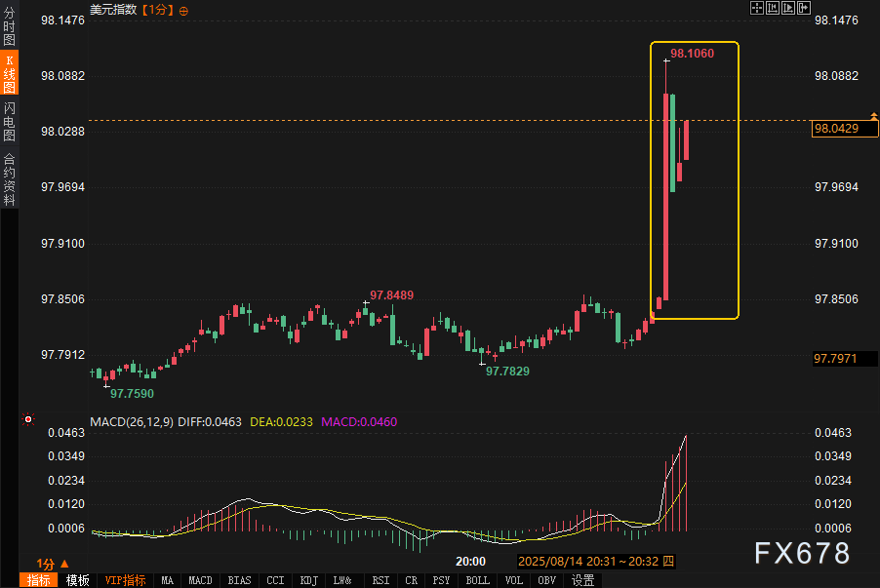Click the FX678 watermark logo
The height and width of the screenshot is (588, 880).
[802, 554]
